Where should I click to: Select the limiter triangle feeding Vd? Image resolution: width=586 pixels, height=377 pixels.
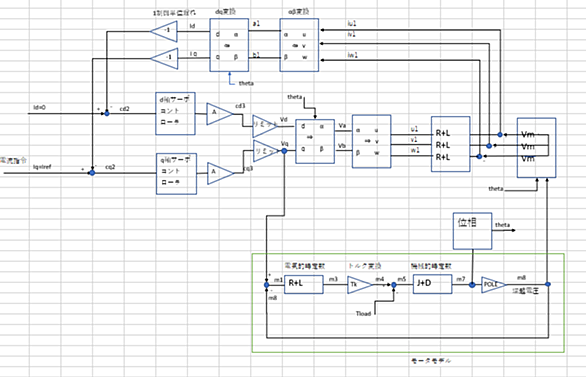point(265,126)
